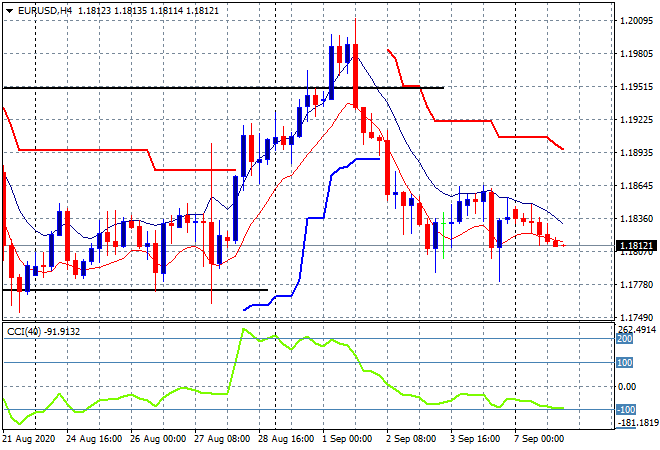Screen dimensions: 660x450
Task: Click the 1.17490 price scale value
Action: tap(636, 318)
